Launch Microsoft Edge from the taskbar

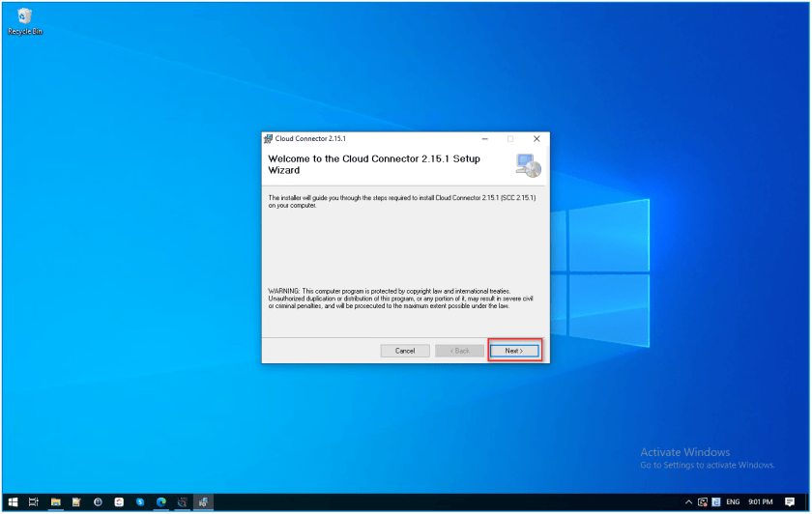pos(161,501)
